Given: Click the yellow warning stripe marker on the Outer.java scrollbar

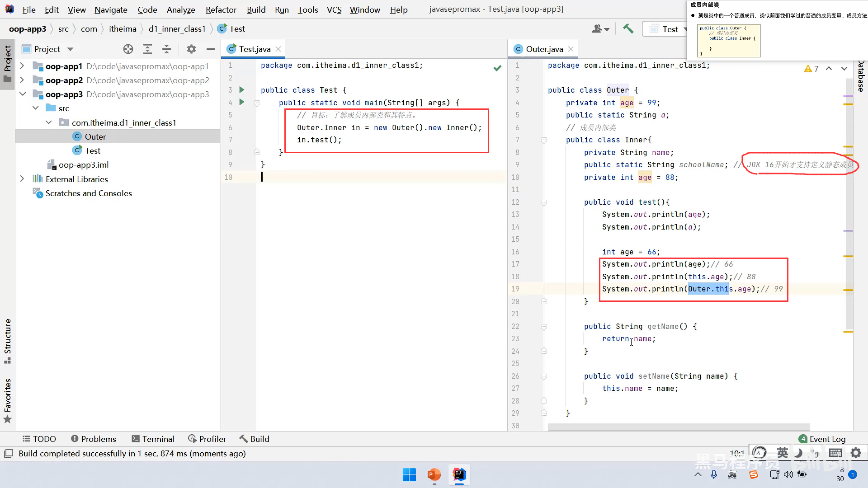Looking at the screenshot, I should click(x=848, y=104).
